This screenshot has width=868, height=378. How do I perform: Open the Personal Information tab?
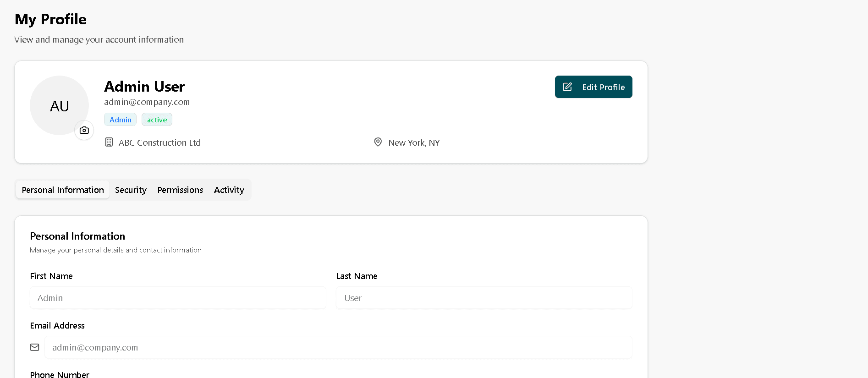coord(63,190)
